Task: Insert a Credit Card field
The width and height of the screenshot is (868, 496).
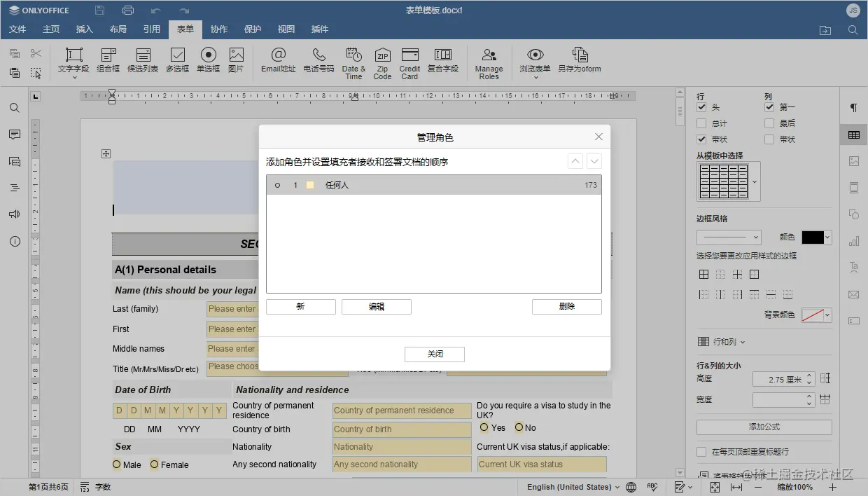Action: click(409, 61)
